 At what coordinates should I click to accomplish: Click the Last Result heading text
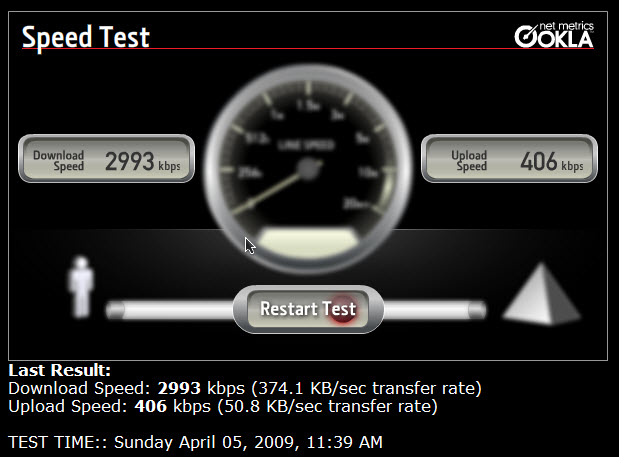pyautogui.click(x=60, y=370)
